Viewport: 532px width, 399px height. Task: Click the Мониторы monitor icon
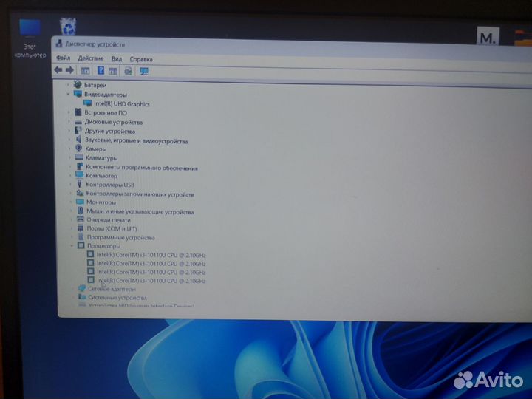[x=80, y=202]
